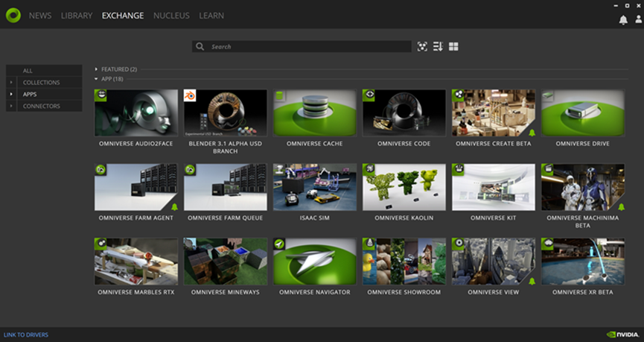Click the Omniverse Cache database badge icon
The height and width of the screenshot is (342, 644).
click(279, 95)
